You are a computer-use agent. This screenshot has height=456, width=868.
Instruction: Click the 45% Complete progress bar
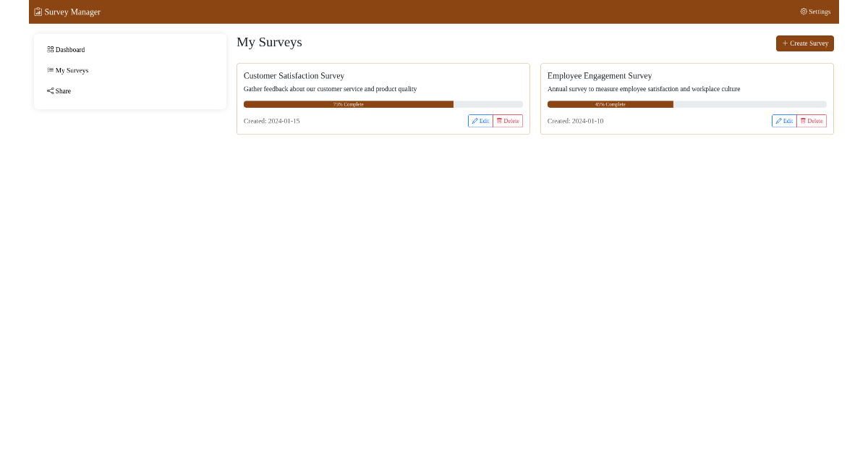pos(686,104)
